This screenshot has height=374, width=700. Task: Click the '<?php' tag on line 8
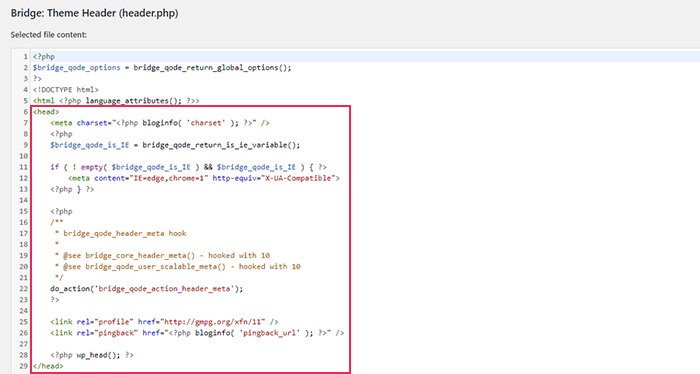[x=61, y=134]
